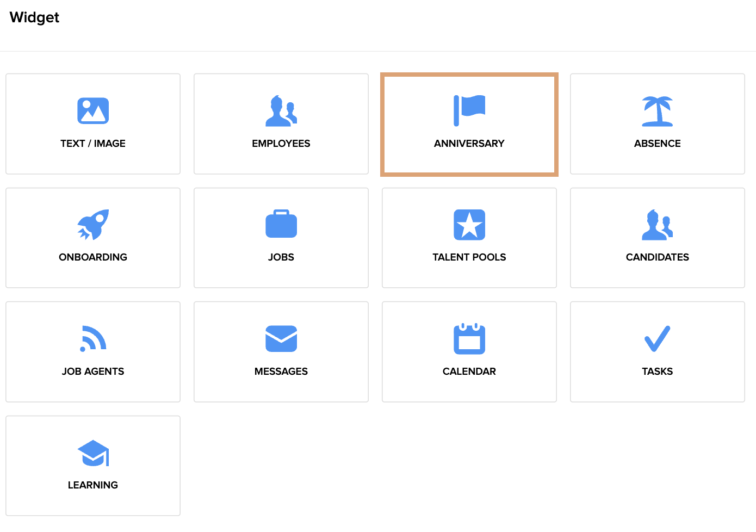Choose the LEARNING widget label
Image resolution: width=756 pixels, height=532 pixels.
[93, 485]
